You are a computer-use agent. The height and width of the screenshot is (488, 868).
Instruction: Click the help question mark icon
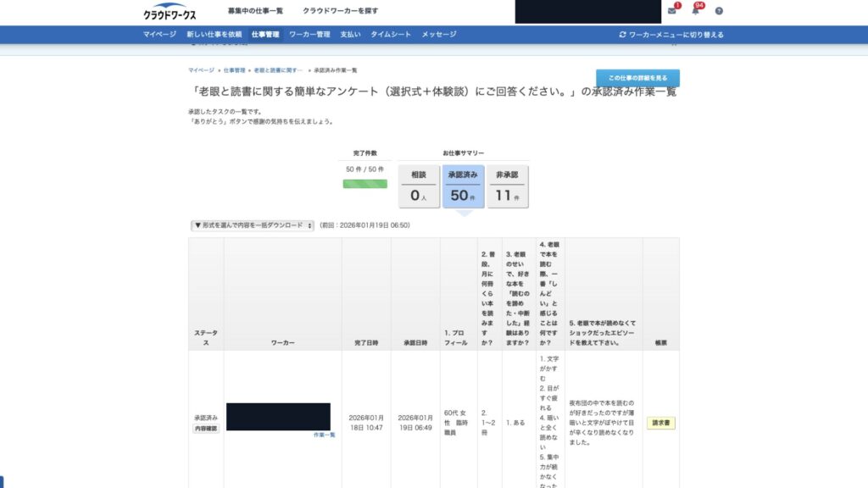click(x=719, y=11)
